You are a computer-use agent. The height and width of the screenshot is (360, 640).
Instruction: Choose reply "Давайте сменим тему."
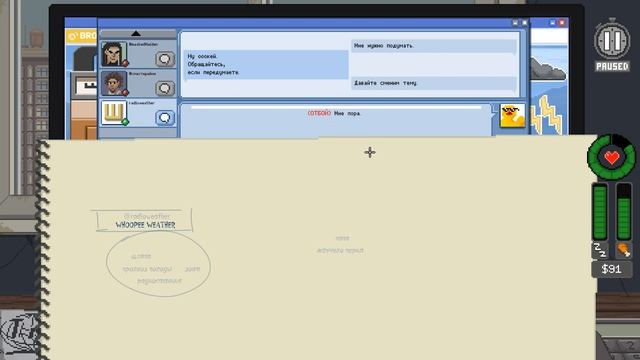coord(433,83)
